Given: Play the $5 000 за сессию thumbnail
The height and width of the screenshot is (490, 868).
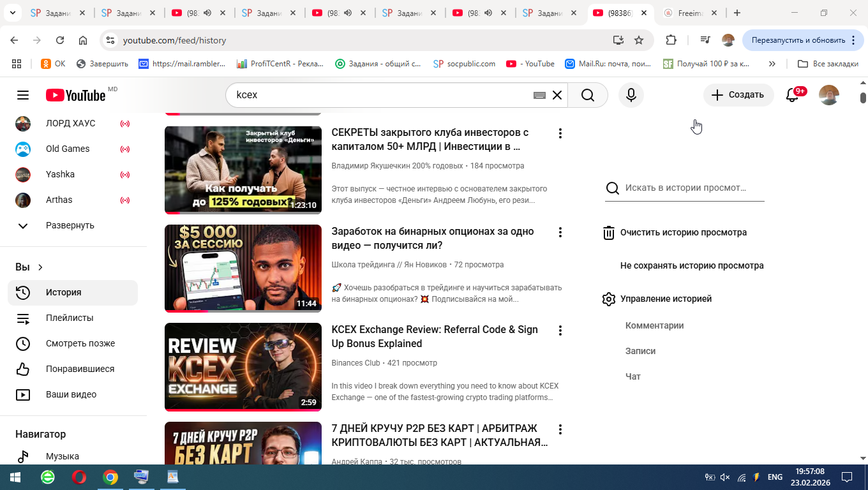Looking at the screenshot, I should click(243, 269).
